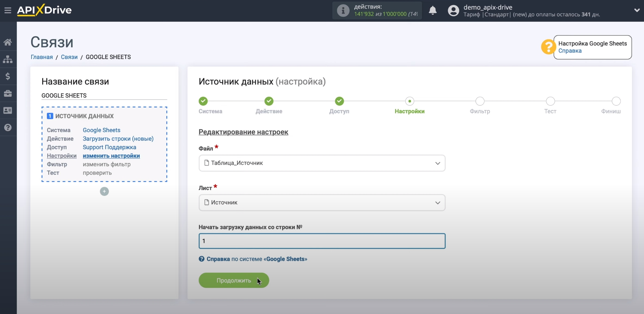Click the demo_apix-drive username

[488, 7]
